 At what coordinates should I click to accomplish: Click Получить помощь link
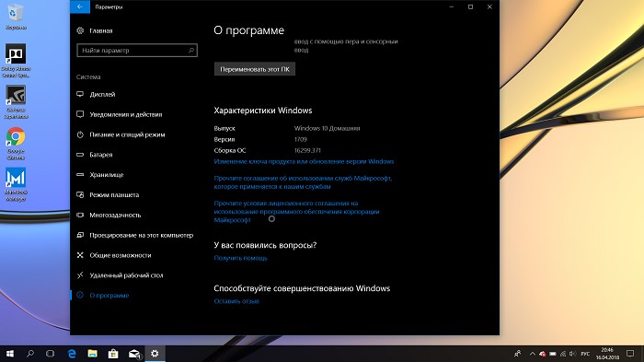(x=241, y=258)
